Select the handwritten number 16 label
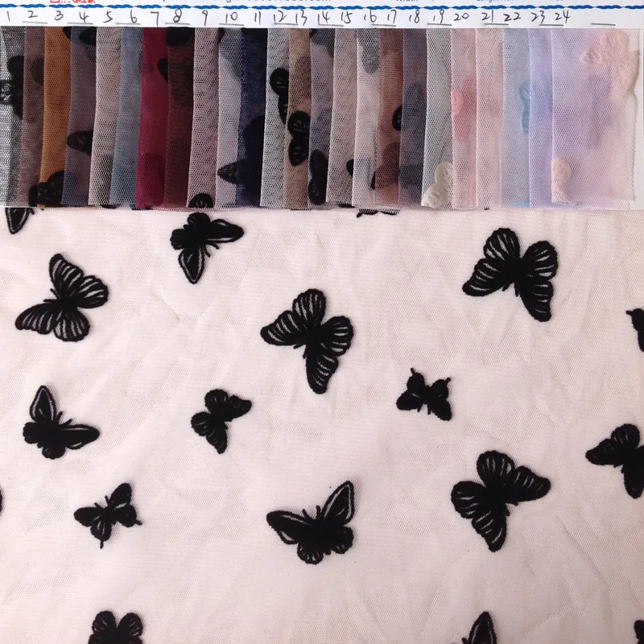This screenshot has height=644, width=644. (370, 17)
